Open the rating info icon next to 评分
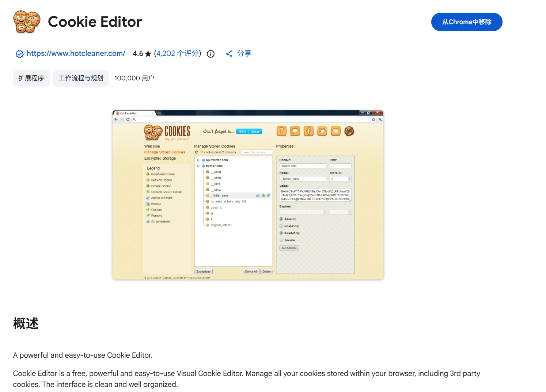546x392 pixels. tap(211, 54)
